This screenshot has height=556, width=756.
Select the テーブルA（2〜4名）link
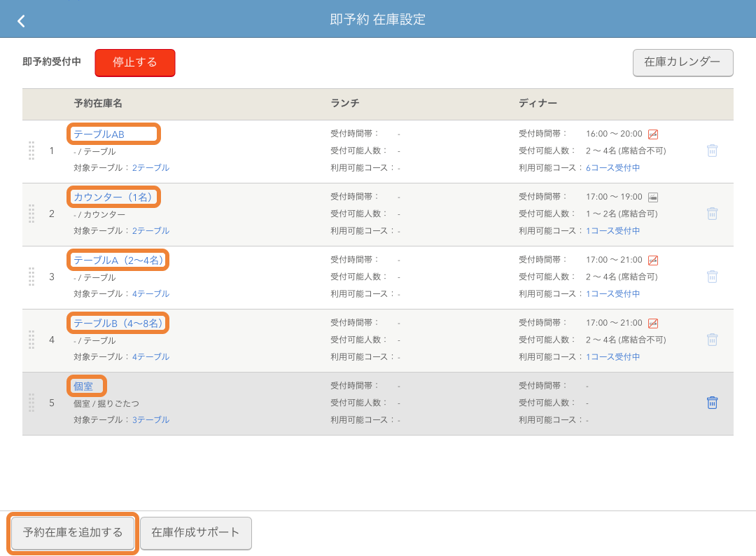click(118, 260)
